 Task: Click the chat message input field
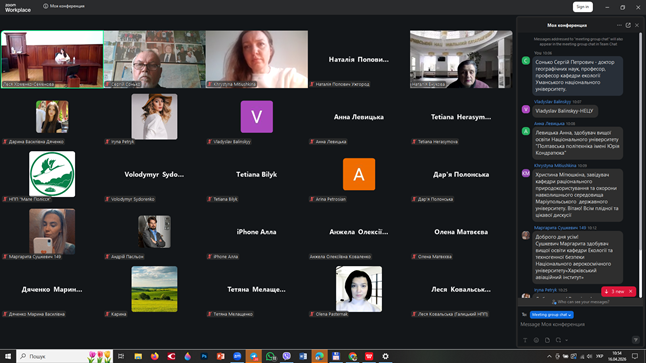click(578, 325)
